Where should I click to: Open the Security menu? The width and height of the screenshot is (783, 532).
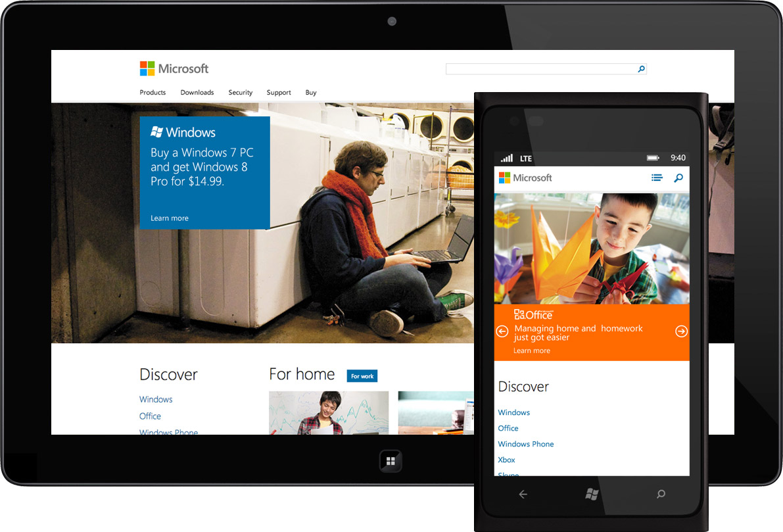pos(240,93)
